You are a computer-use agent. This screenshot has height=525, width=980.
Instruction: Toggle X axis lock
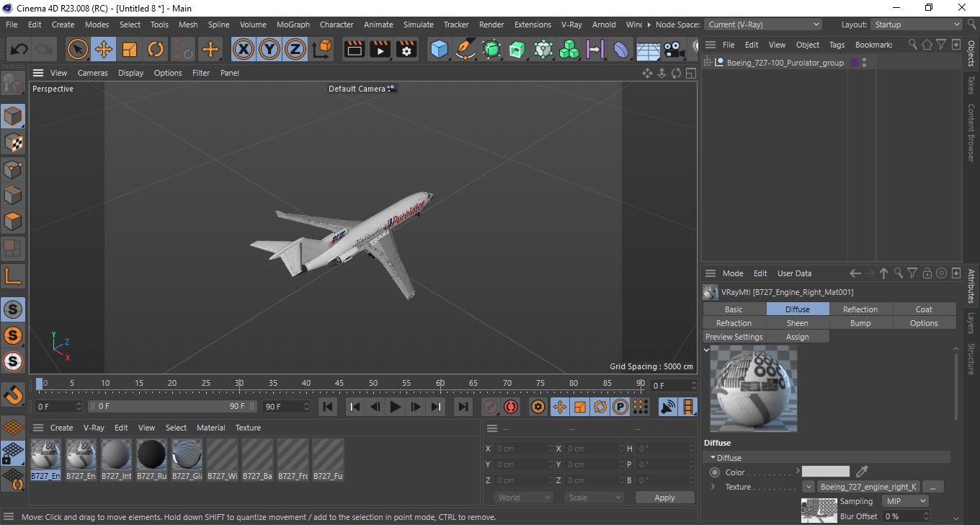point(244,50)
